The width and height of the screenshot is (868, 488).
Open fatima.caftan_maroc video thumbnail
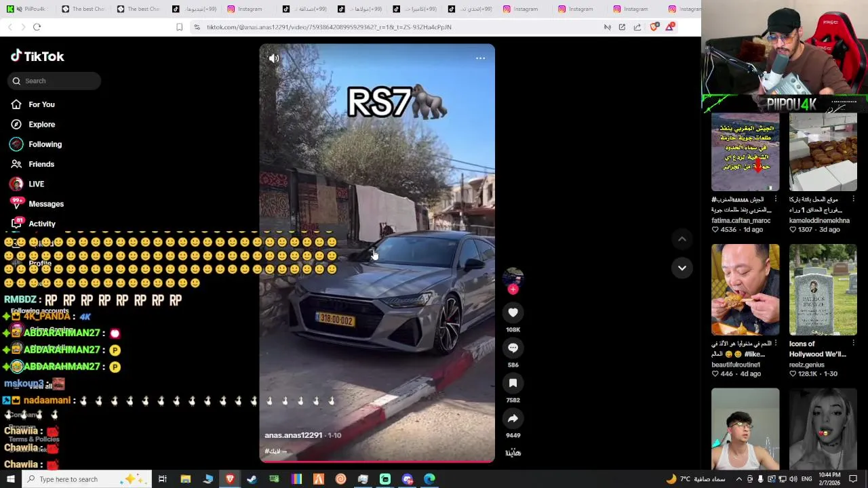coord(745,152)
